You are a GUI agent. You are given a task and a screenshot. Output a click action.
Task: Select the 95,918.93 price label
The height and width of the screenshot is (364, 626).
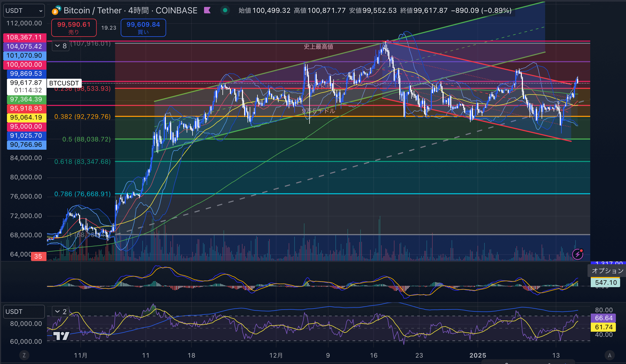(x=26, y=108)
